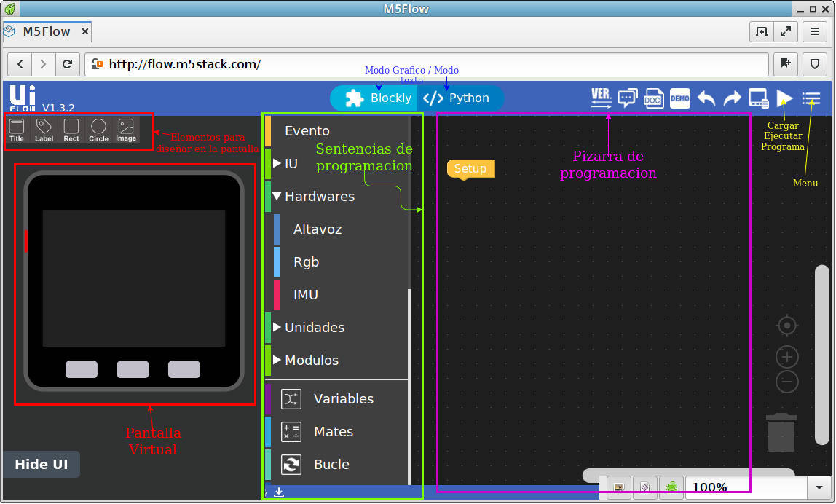Screen dimensions: 836x504
Task: Expand the Unidades category
Action: click(x=277, y=327)
